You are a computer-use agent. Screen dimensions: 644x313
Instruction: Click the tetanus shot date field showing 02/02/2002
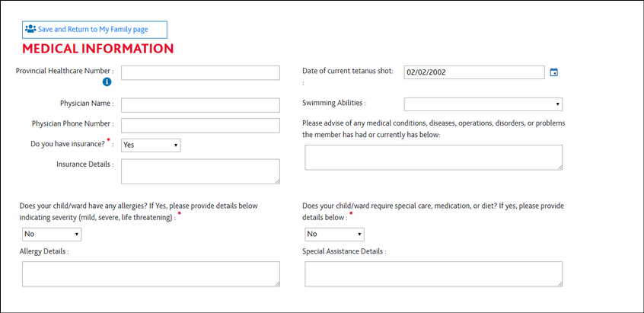474,72
